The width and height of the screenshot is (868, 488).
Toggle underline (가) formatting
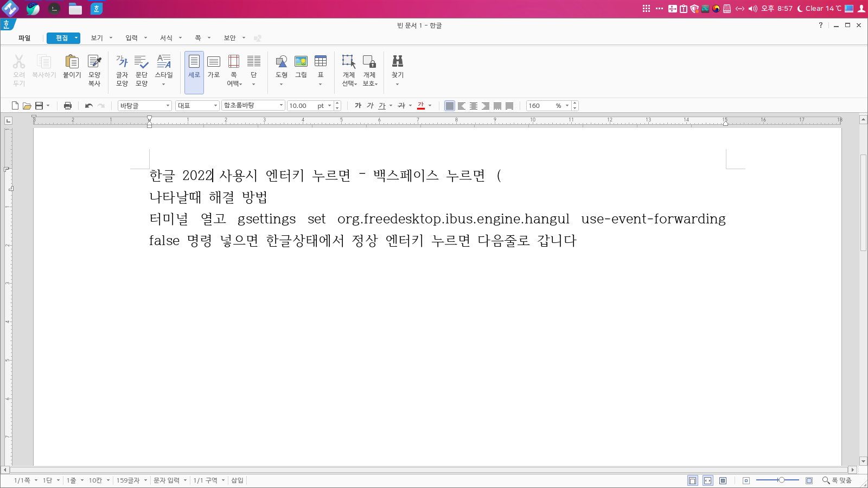pos(382,106)
